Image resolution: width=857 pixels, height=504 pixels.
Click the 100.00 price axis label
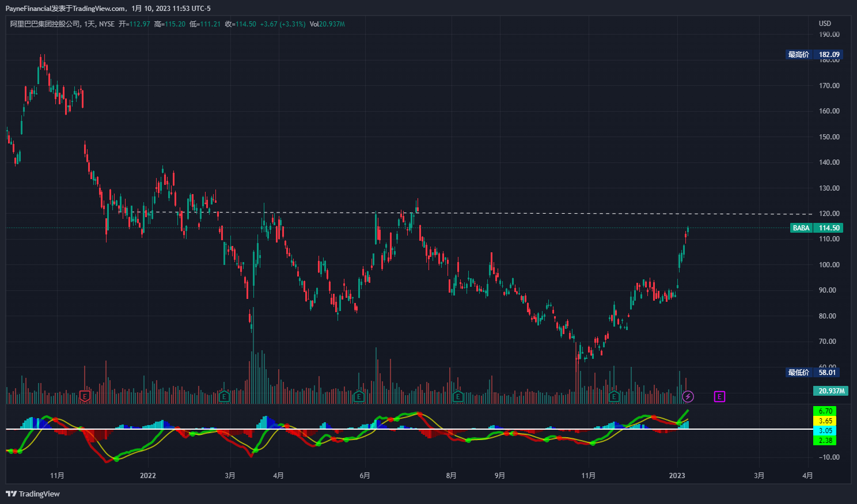[x=829, y=265]
